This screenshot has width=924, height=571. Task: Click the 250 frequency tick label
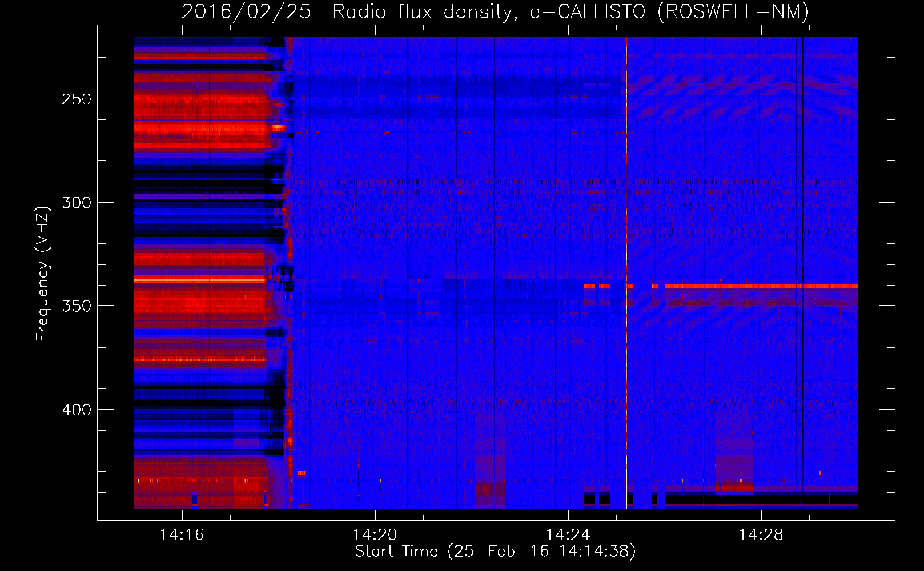click(77, 99)
